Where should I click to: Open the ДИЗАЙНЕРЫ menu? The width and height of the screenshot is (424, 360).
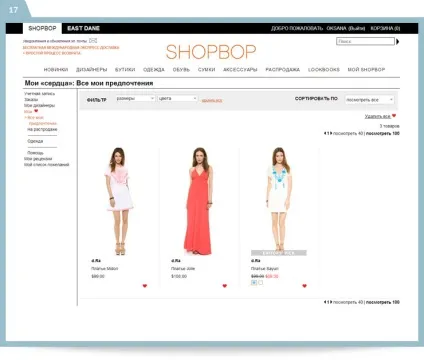[92, 70]
